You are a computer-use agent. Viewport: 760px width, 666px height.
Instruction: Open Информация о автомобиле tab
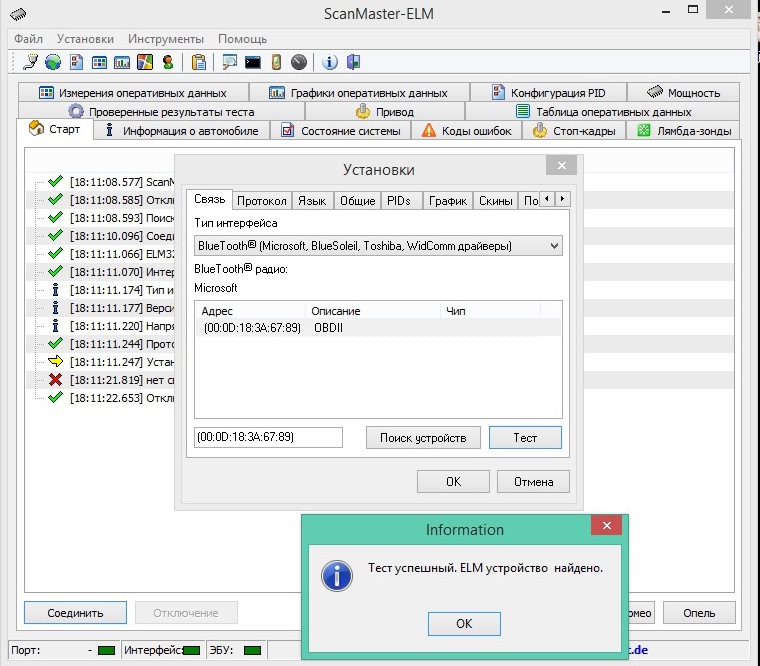pyautogui.click(x=181, y=131)
